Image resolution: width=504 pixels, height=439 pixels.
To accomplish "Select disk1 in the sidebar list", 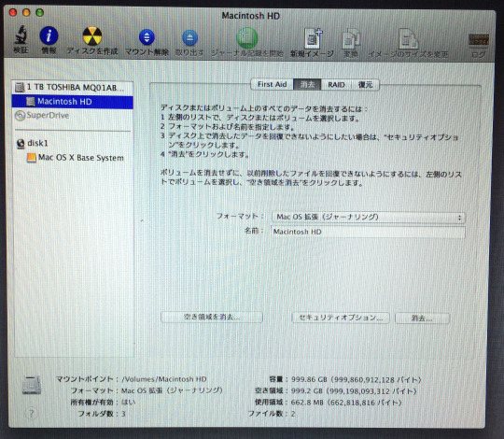I will click(72, 143).
